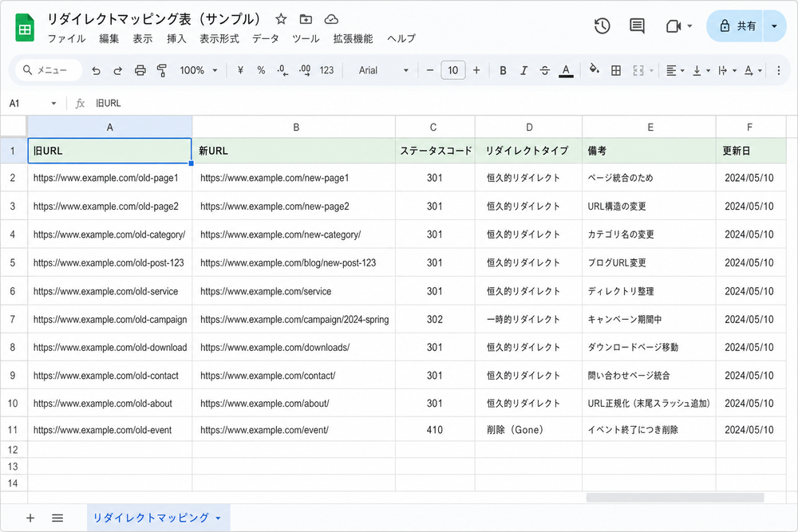Select row 7 header
This screenshot has height=532, width=798.
[x=14, y=319]
